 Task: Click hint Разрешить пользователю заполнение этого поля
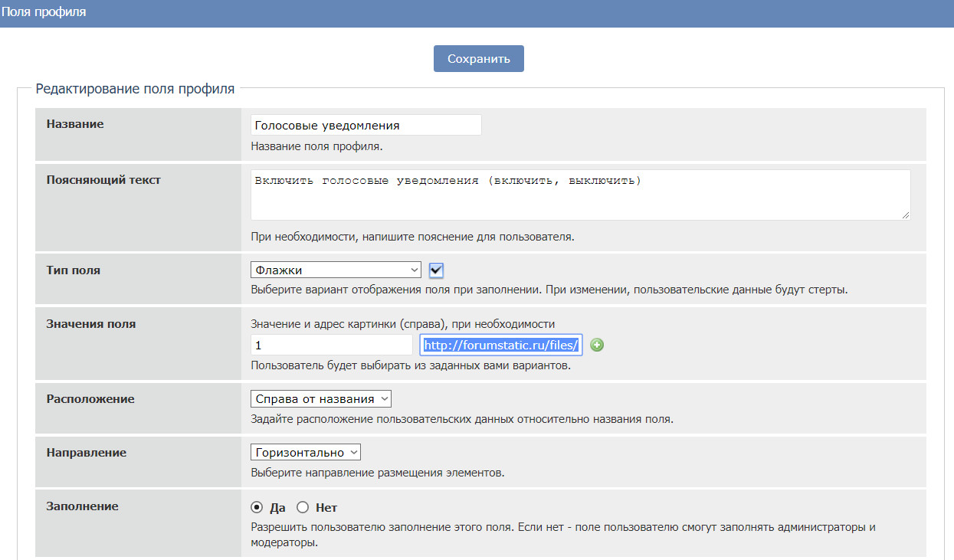563,535
